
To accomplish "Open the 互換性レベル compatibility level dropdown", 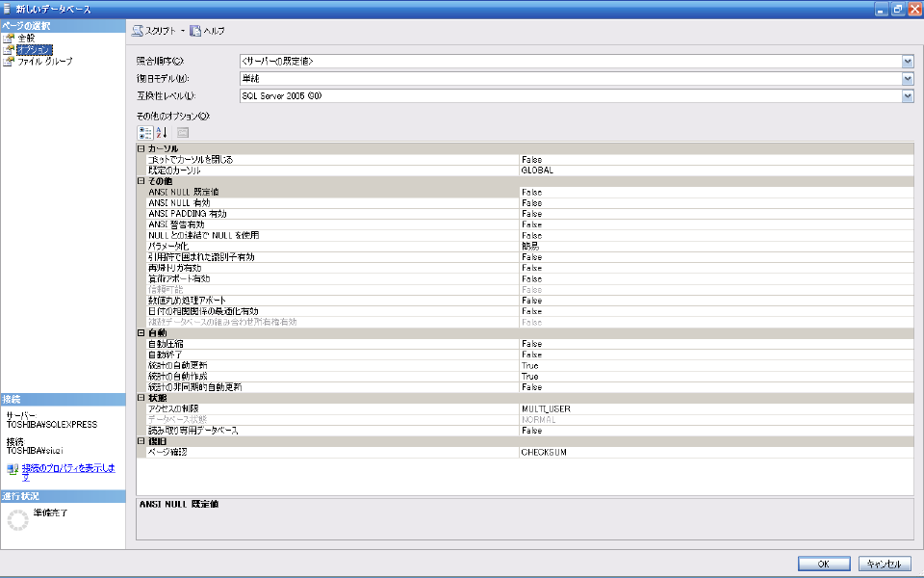I will tap(908, 95).
